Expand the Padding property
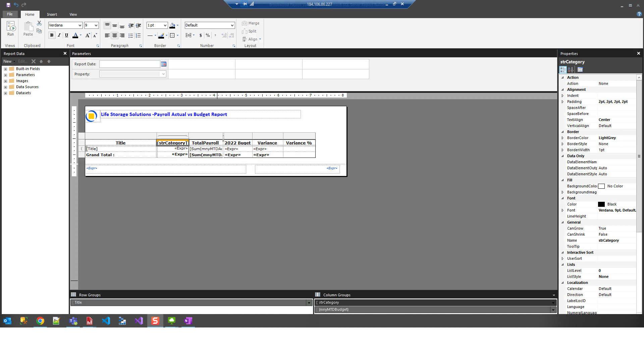This screenshot has width=644, height=362. point(563,102)
